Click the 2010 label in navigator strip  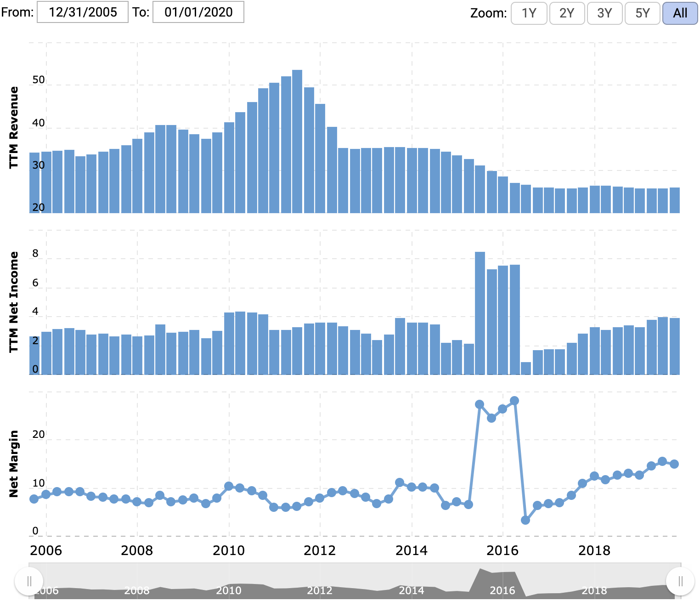229,590
